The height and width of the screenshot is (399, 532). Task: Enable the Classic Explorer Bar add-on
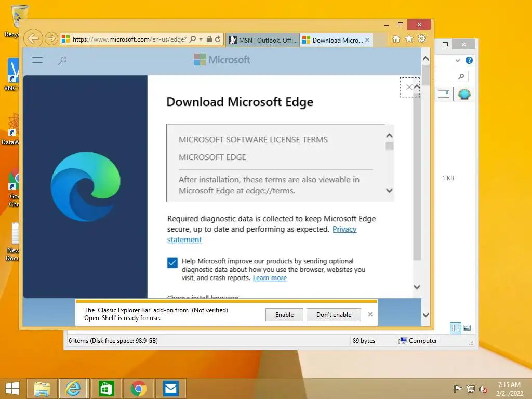tap(284, 315)
